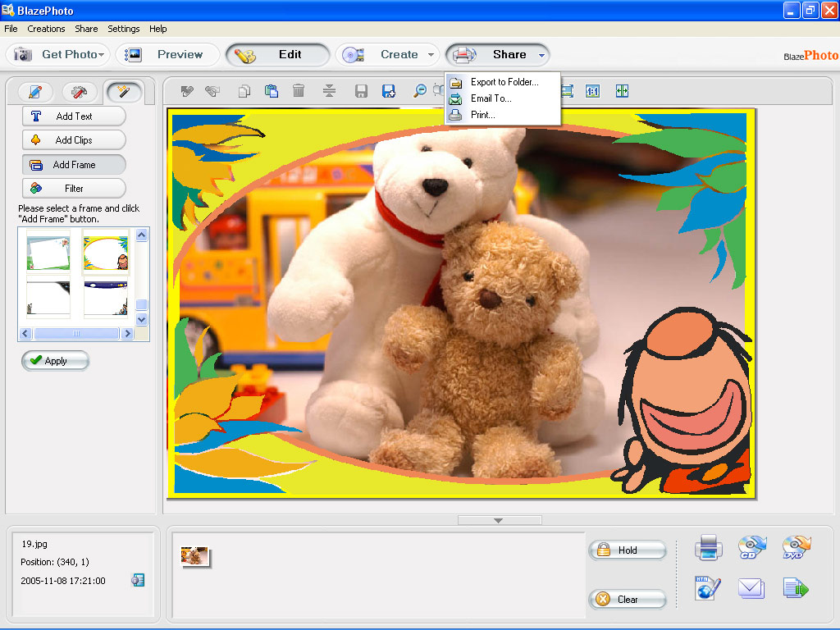Click the zoom magnifier toolbar icon

coord(419,91)
